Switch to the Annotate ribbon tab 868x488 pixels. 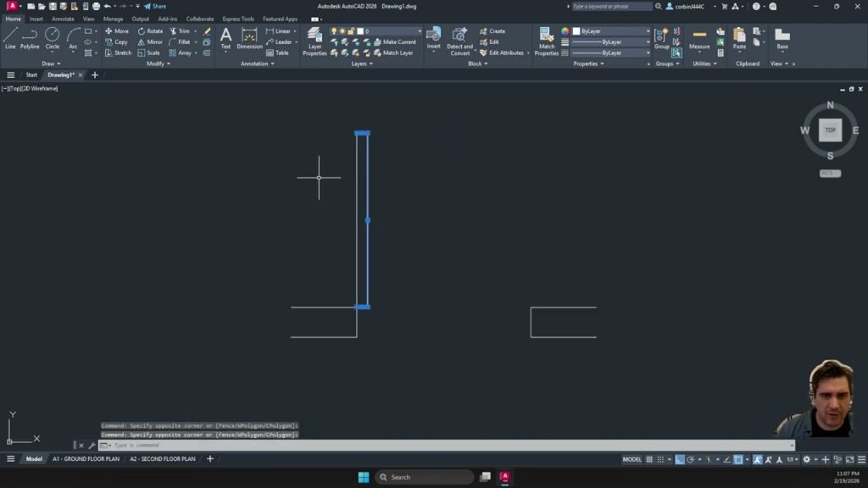[63, 19]
